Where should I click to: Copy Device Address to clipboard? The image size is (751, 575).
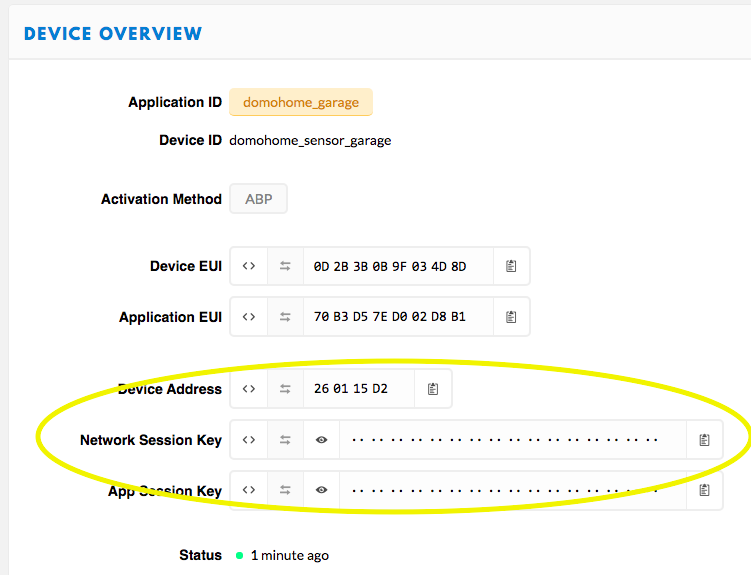click(433, 389)
